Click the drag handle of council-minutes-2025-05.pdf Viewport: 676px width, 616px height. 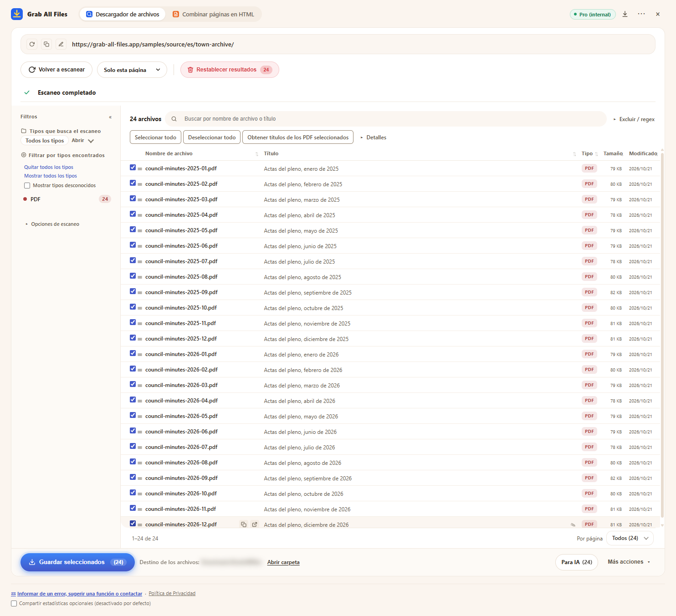click(140, 231)
